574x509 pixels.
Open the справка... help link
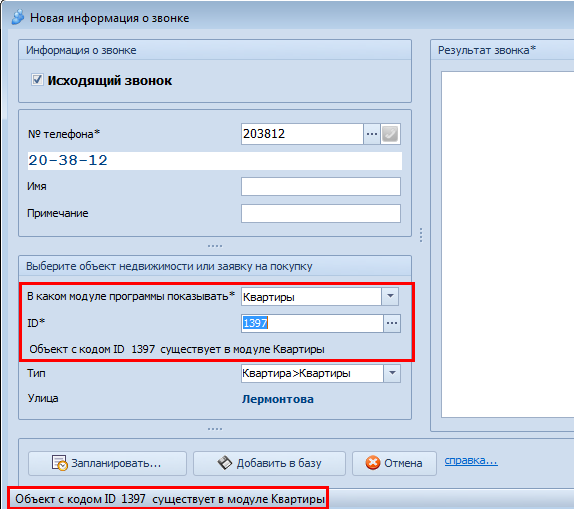click(x=471, y=461)
